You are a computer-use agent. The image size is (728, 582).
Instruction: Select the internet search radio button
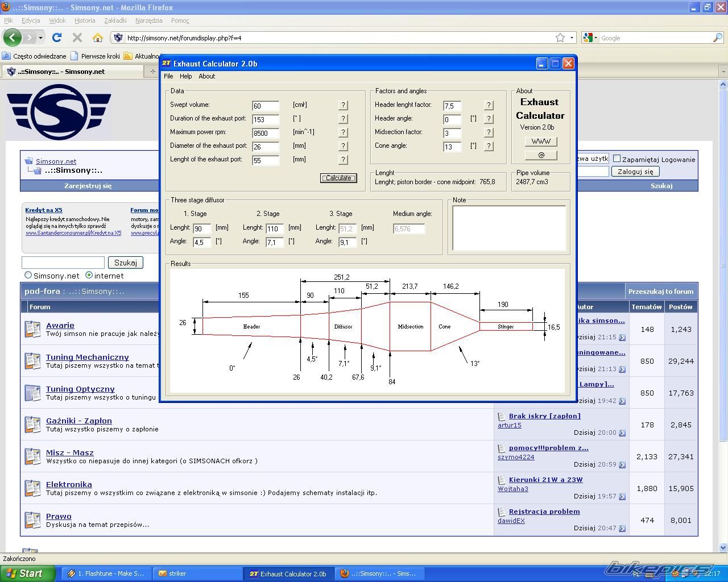89,275
